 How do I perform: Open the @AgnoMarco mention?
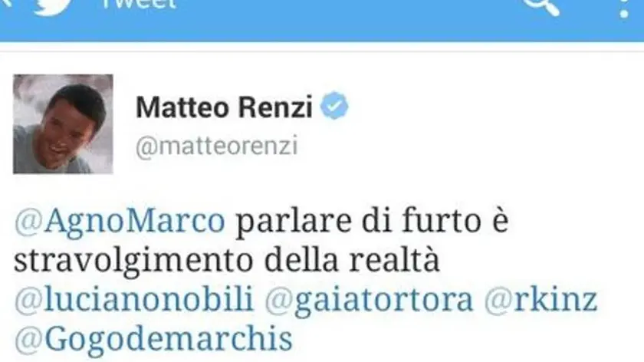click(120, 221)
